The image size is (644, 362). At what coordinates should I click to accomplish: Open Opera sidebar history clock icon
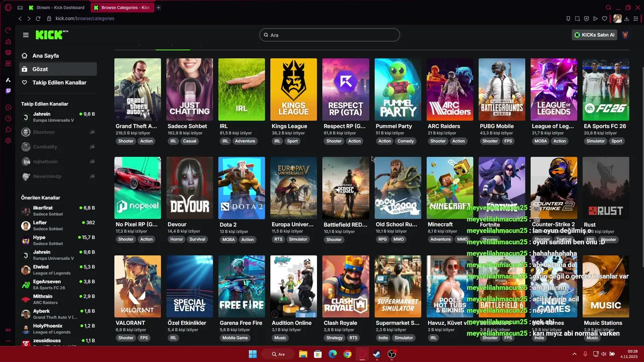(x=8, y=119)
